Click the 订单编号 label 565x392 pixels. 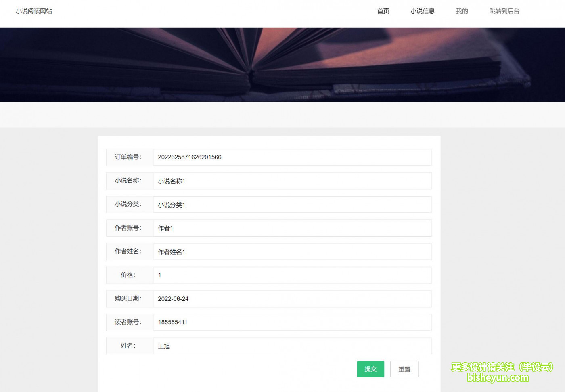click(128, 157)
